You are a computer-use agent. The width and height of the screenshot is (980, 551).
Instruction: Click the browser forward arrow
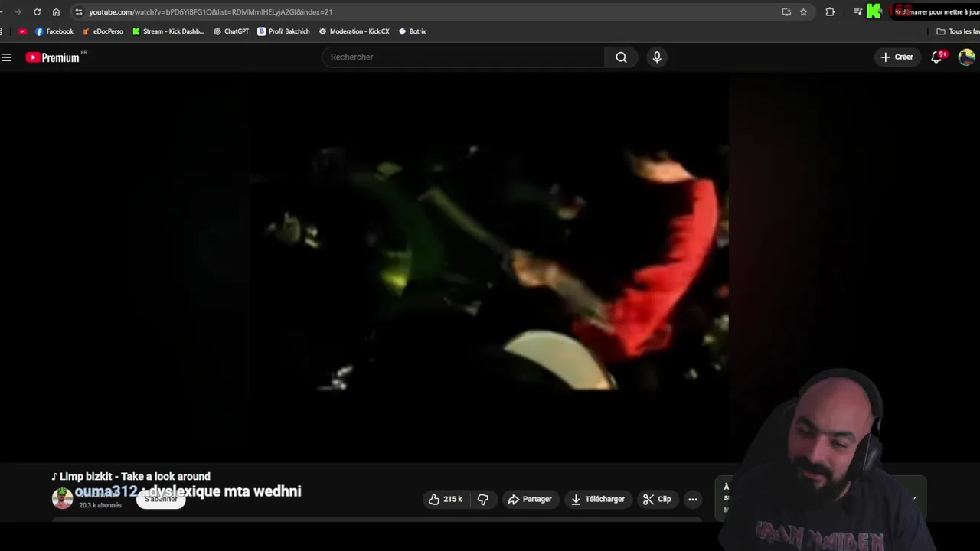click(18, 11)
